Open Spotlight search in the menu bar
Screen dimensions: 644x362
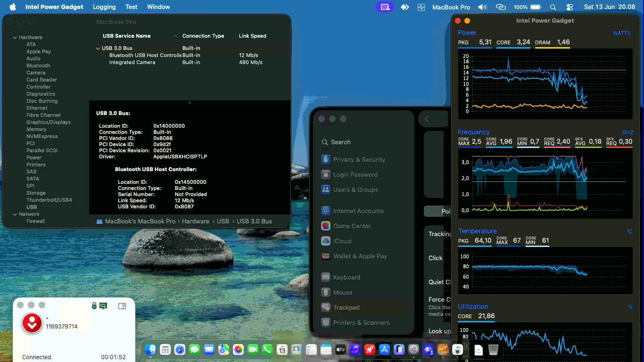[x=553, y=7]
